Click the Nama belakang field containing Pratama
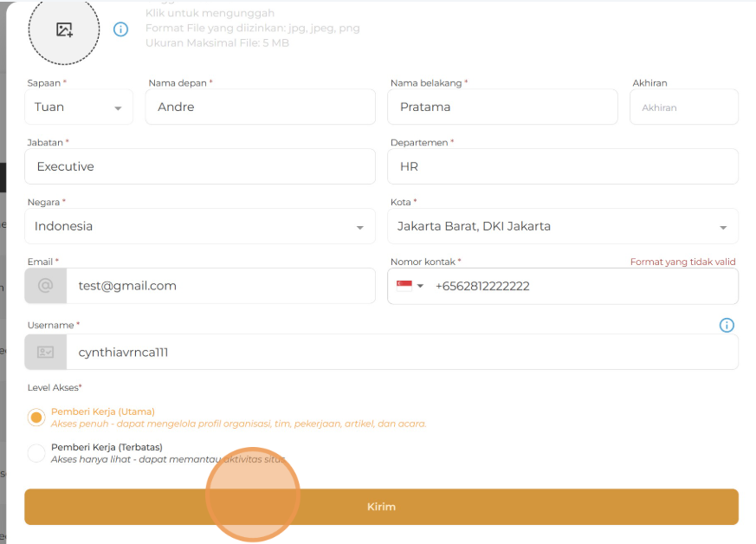 [x=502, y=107]
